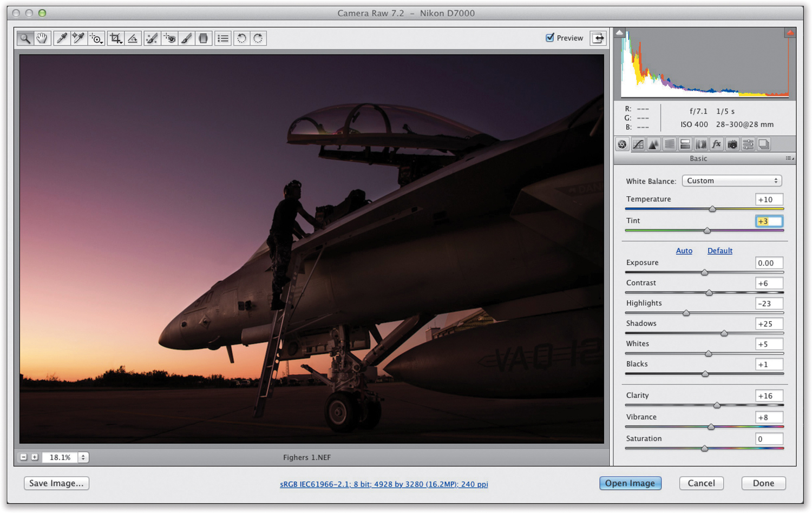Switch to the Presets panel tab
812x513 pixels.
[x=748, y=144]
